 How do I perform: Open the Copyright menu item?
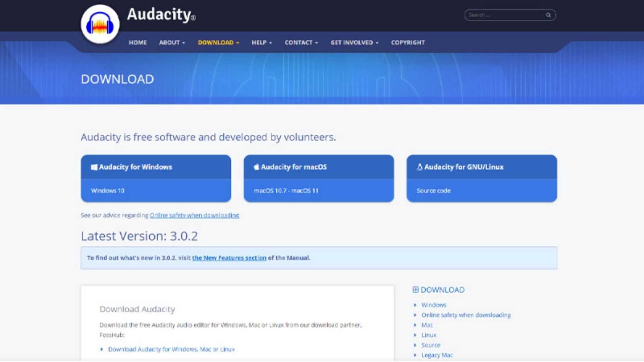pos(408,43)
